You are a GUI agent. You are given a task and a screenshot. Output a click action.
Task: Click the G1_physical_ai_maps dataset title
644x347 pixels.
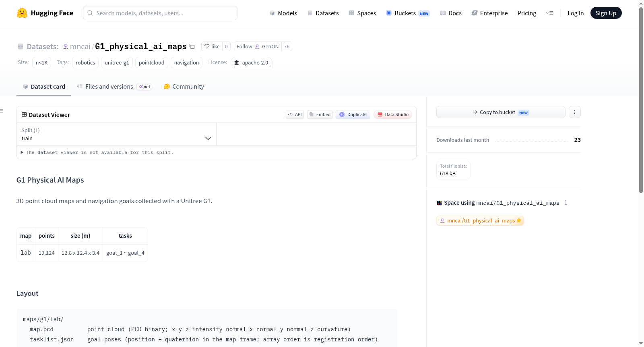(141, 47)
